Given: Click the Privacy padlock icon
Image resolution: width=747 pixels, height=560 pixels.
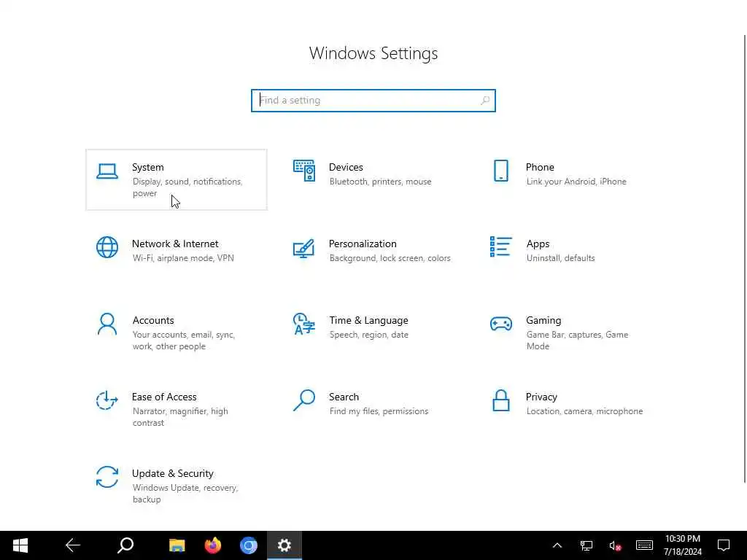Looking at the screenshot, I should [x=500, y=400].
